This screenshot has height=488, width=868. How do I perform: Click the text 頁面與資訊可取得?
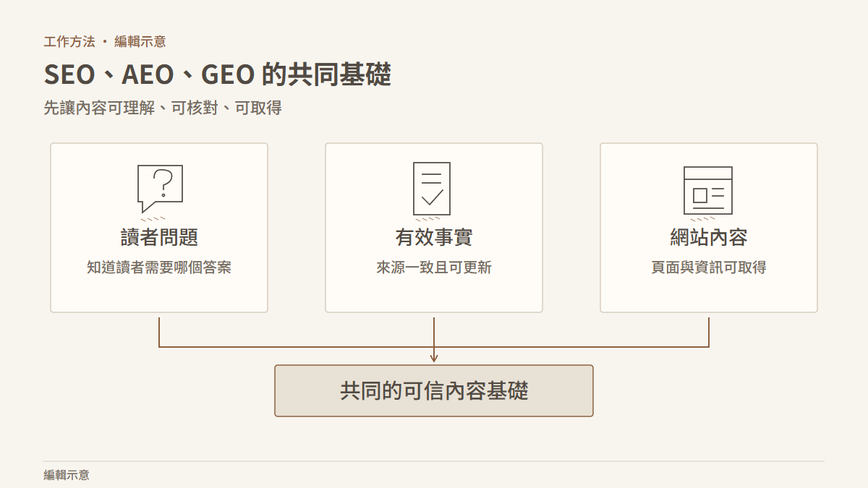[x=709, y=267]
